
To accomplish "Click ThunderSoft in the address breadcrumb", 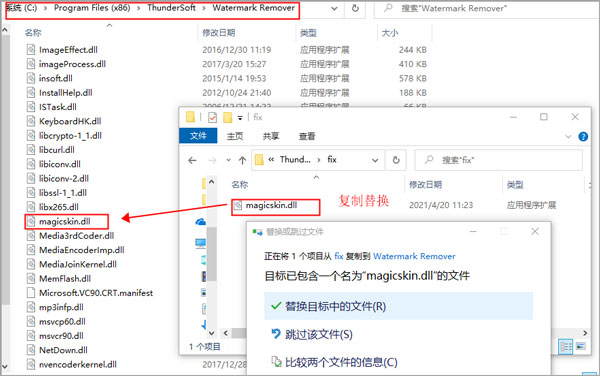I will pyautogui.click(x=171, y=8).
